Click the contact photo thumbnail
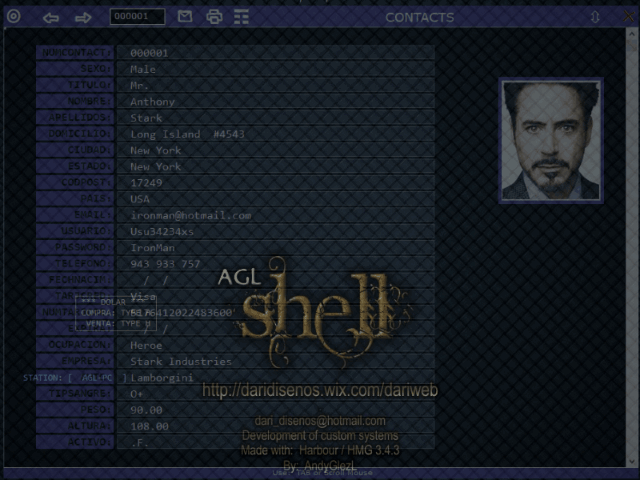Image resolution: width=640 pixels, height=480 pixels. pyautogui.click(x=551, y=140)
